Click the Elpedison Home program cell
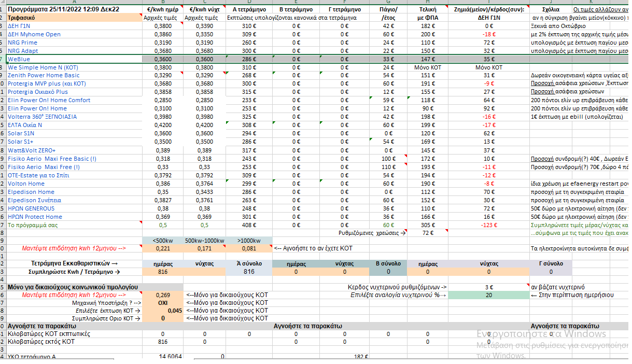The width and height of the screenshot is (632, 364). click(75, 192)
